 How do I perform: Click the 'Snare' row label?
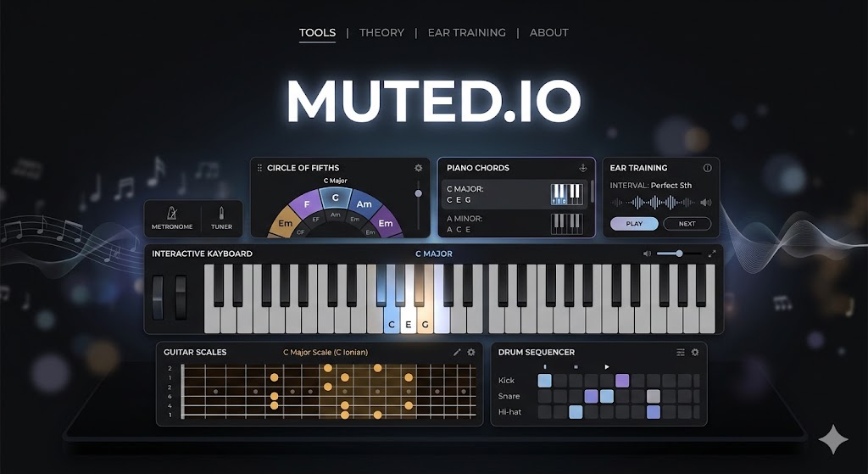[x=509, y=396]
